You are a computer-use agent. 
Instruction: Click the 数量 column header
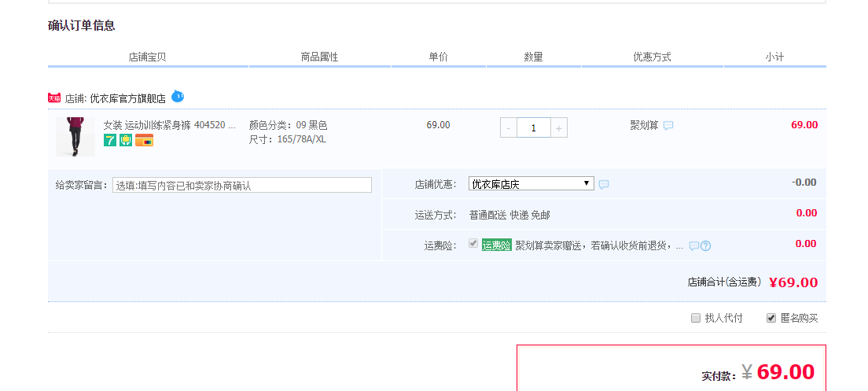pyautogui.click(x=534, y=57)
